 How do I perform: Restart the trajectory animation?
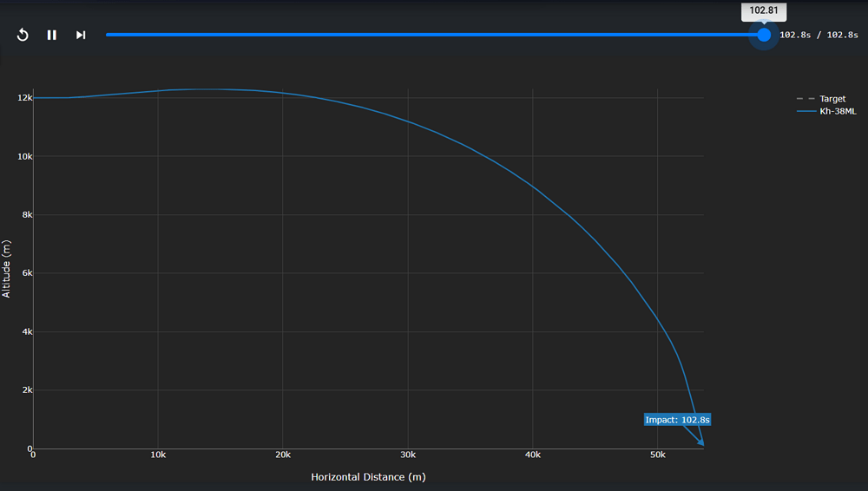(x=23, y=35)
